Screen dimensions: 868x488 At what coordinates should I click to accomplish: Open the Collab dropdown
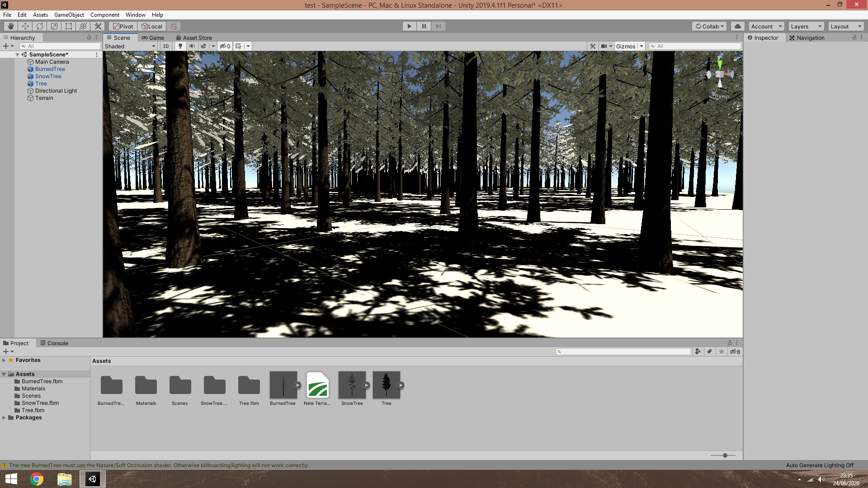[x=709, y=26]
